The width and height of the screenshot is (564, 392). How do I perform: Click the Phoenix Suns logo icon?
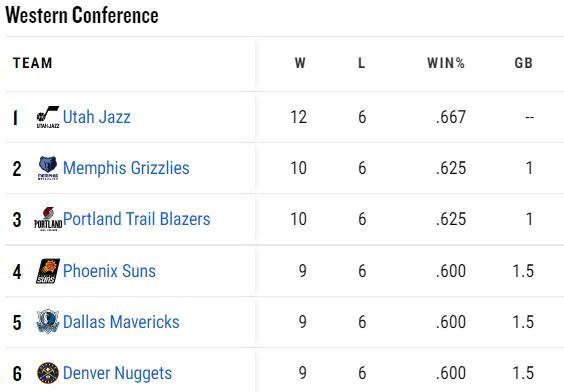click(48, 271)
